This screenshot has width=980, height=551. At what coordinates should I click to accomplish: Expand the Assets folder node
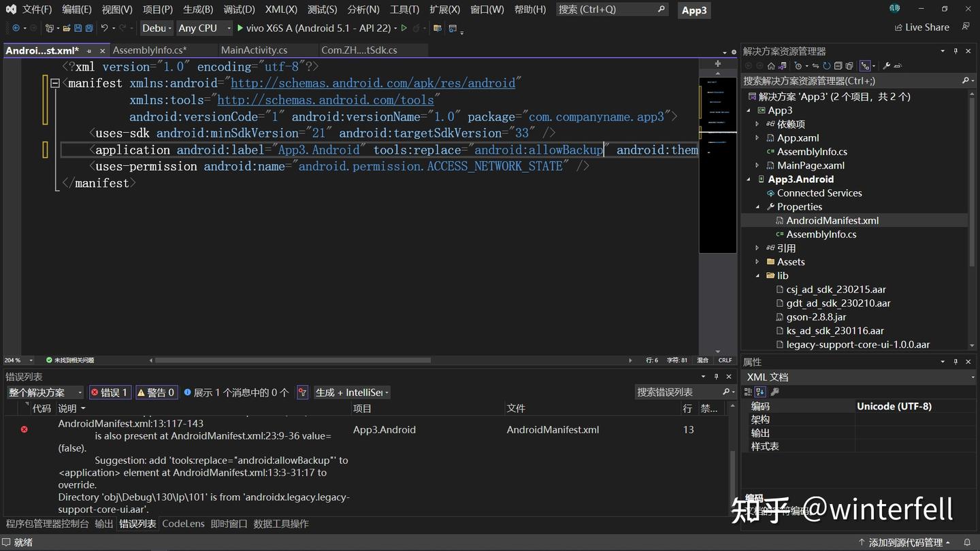[757, 262]
